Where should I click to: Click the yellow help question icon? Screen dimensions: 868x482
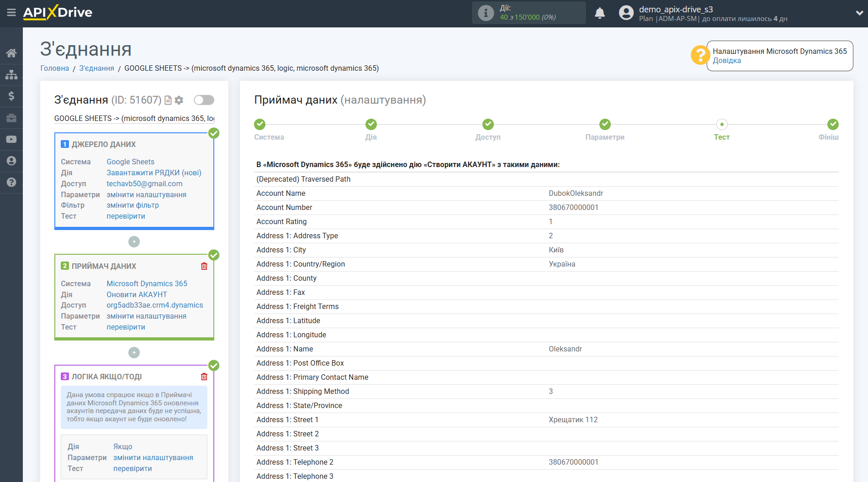[x=699, y=55]
